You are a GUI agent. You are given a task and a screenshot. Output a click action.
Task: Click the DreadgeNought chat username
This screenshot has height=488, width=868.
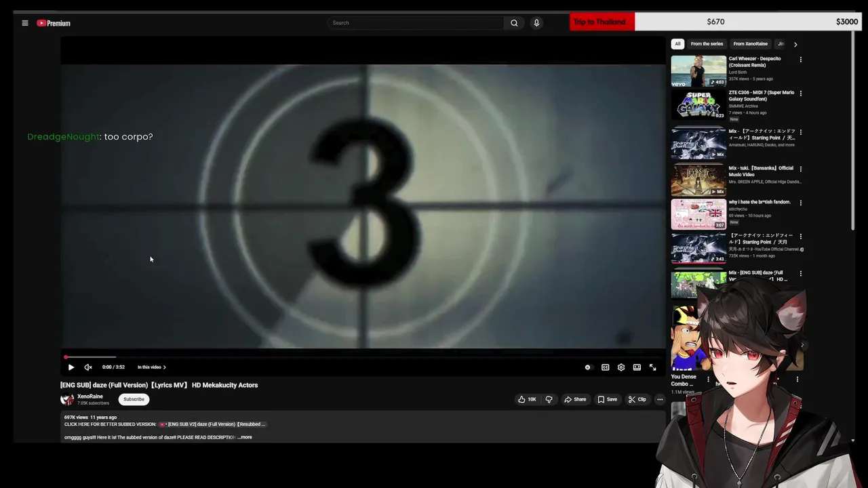tap(64, 137)
